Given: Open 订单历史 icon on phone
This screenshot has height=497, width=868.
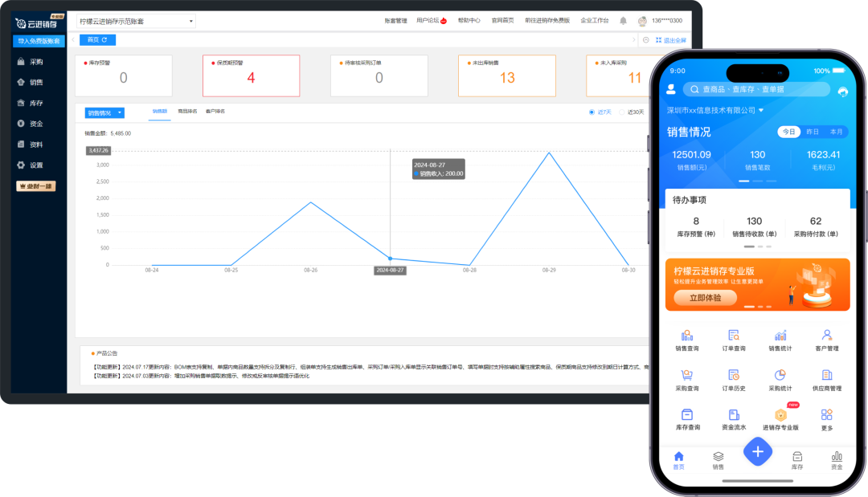Looking at the screenshot, I should pos(734,376).
